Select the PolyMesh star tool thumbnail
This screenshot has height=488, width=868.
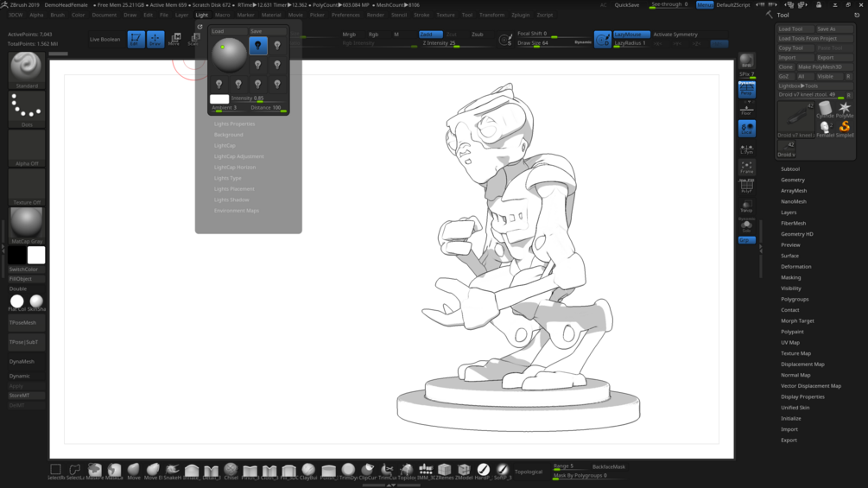[845, 110]
